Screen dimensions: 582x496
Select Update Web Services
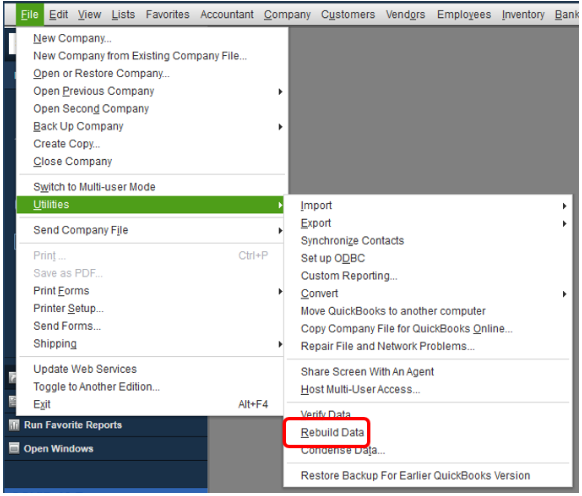(x=150, y=369)
